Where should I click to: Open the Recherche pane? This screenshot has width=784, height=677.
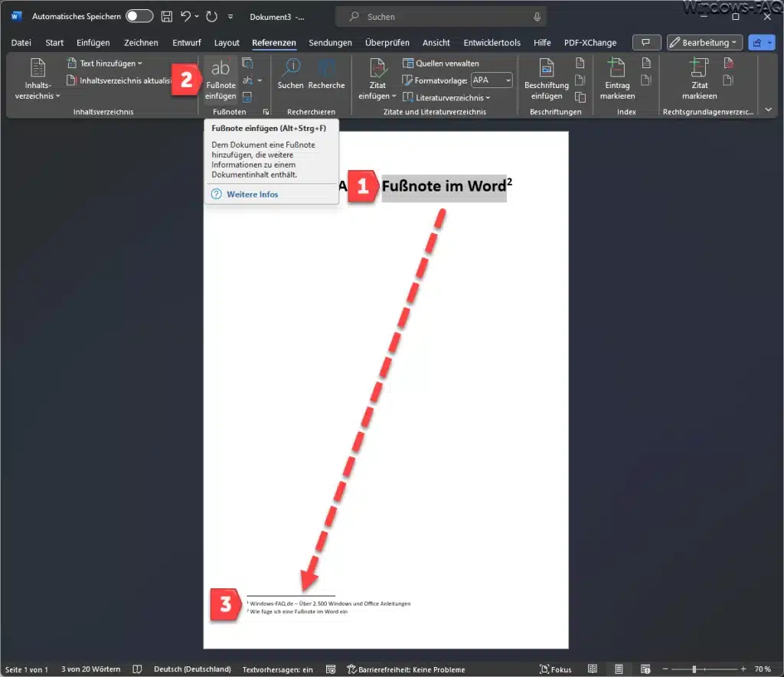[326, 75]
